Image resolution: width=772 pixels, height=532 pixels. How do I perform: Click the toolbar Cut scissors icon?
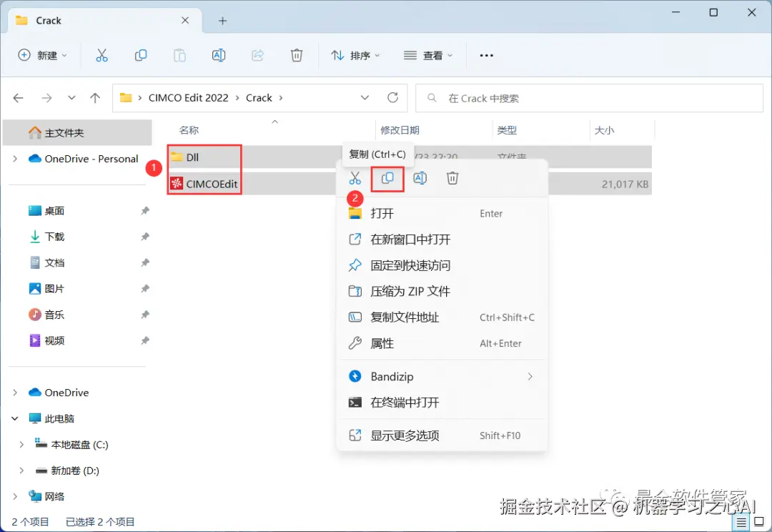[102, 55]
